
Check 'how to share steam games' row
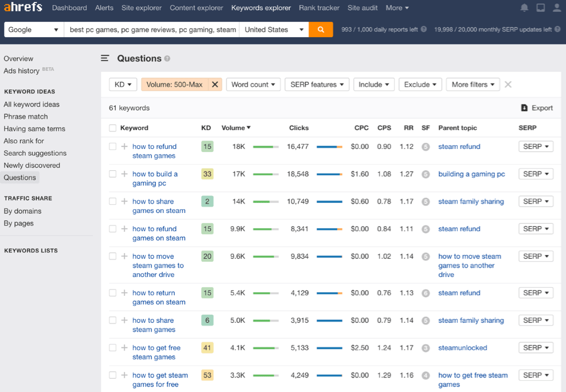[x=113, y=320]
